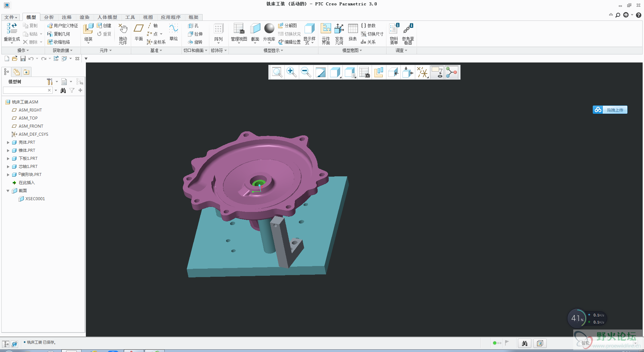Click the Display Style (显示样式) cube icon
The width and height of the screenshot is (644, 352).
point(309,29)
